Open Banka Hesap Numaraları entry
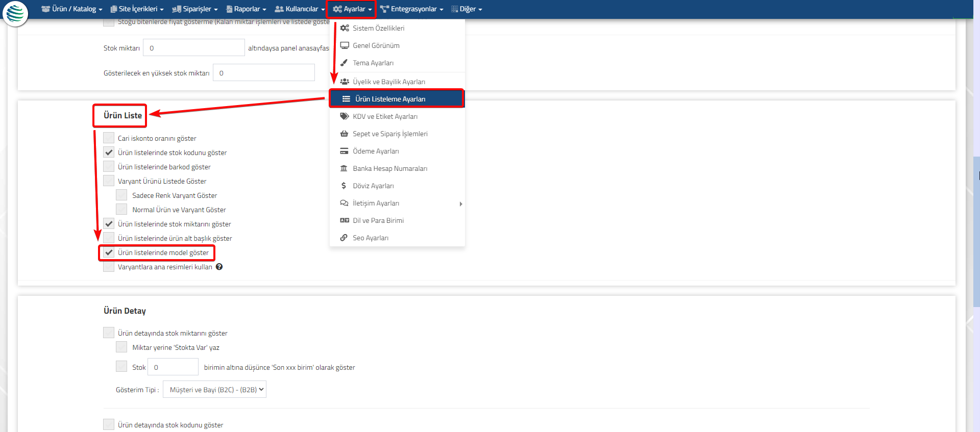This screenshot has width=980, height=432. [397, 168]
